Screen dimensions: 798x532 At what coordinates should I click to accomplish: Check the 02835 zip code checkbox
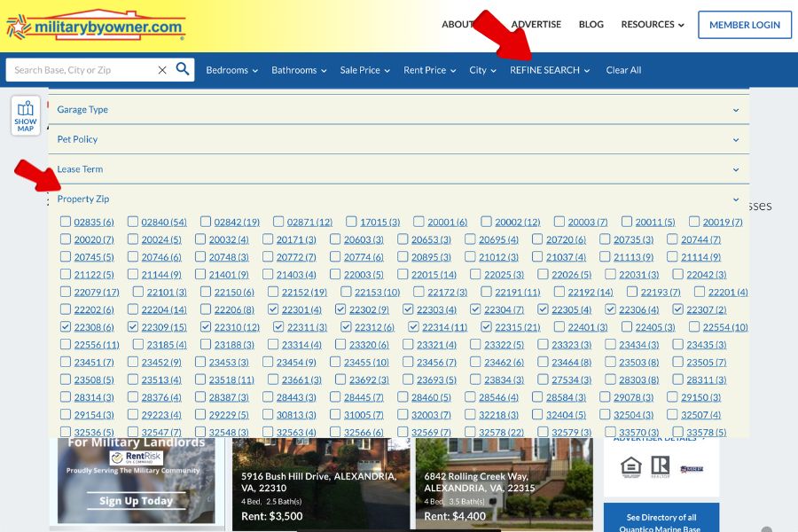pyautogui.click(x=66, y=222)
